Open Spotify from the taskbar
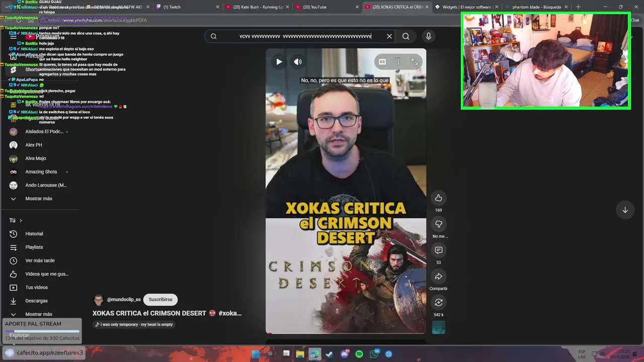The width and height of the screenshot is (644, 362). (x=359, y=354)
